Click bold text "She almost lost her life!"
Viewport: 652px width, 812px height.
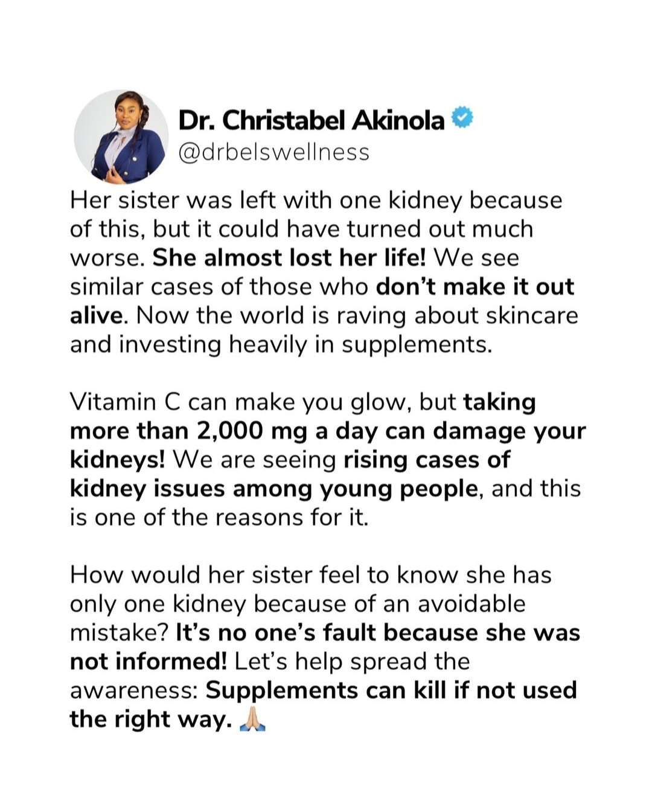289,258
